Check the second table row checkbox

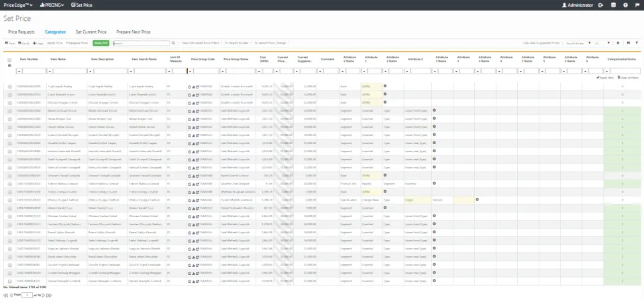point(9,95)
